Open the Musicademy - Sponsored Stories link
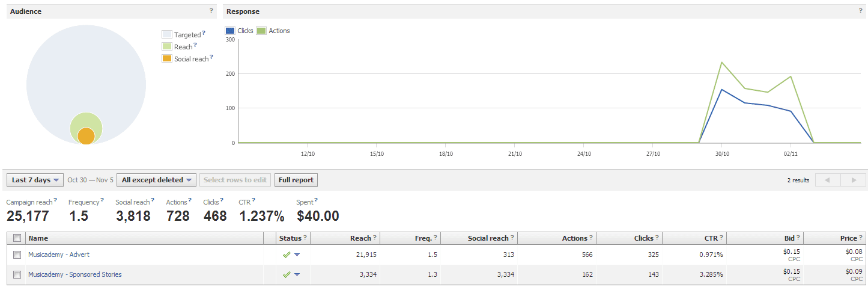The width and height of the screenshot is (868, 287). click(x=75, y=274)
